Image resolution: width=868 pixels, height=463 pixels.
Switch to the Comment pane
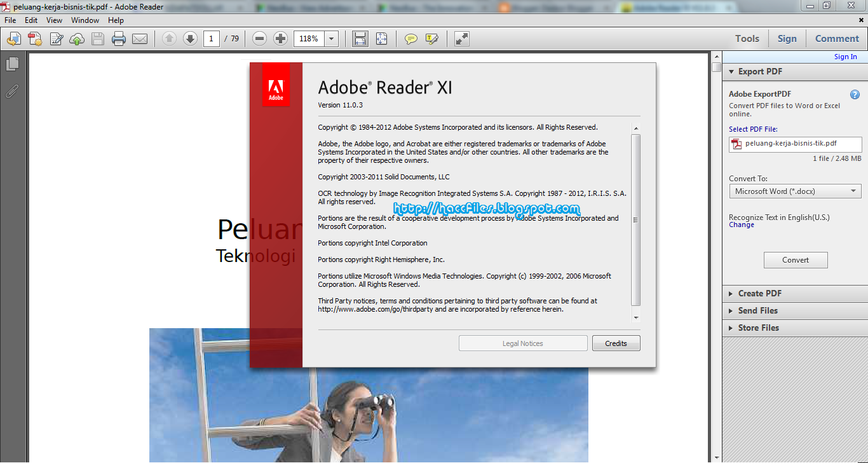coord(837,39)
